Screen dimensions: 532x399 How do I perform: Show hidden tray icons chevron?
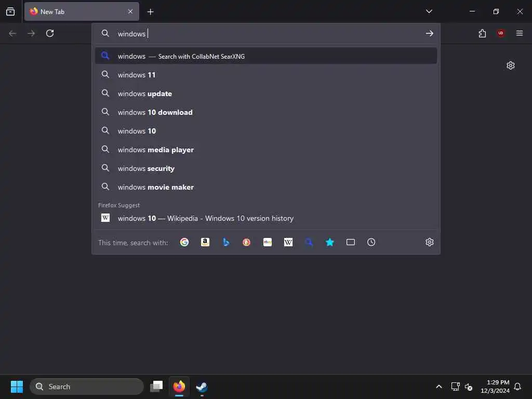click(438, 387)
